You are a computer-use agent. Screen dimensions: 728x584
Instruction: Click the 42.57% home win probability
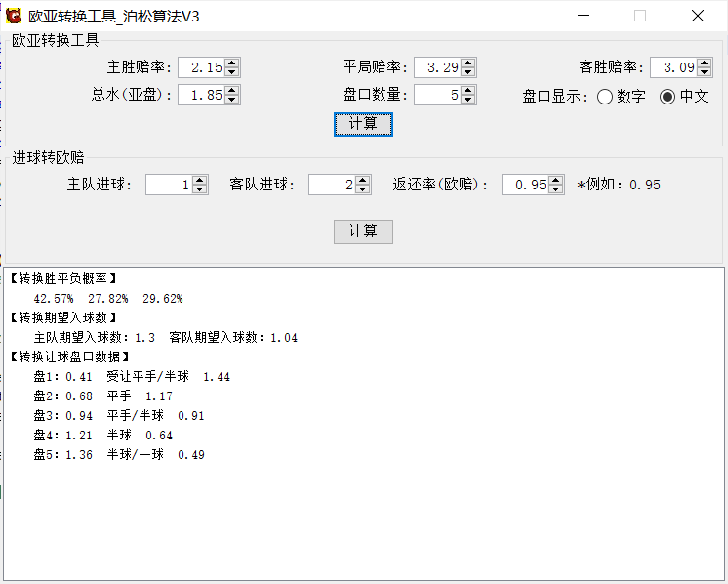(54, 298)
